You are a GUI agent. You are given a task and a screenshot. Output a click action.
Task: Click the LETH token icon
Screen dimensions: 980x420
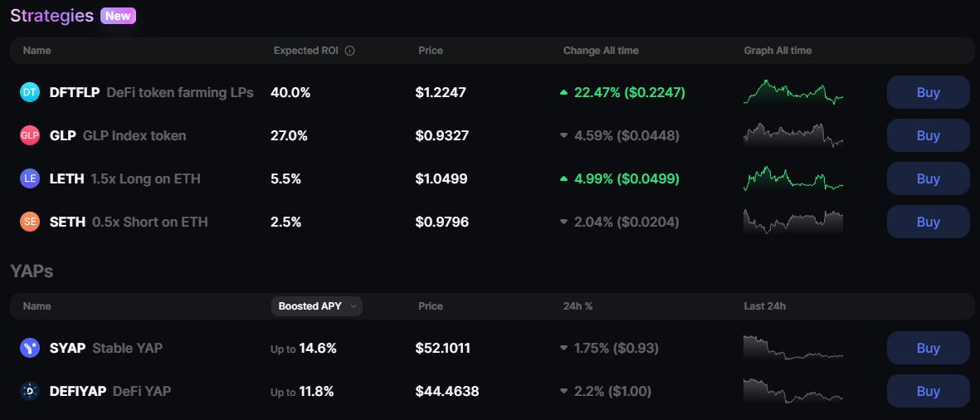[30, 178]
